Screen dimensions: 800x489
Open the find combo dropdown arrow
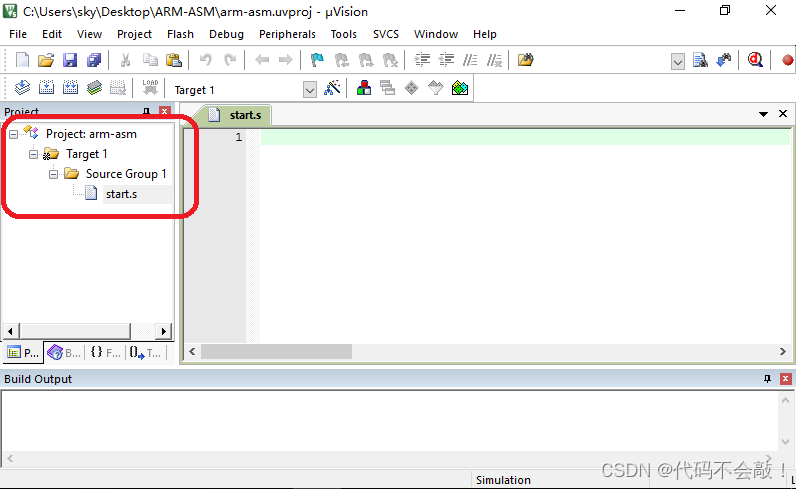point(678,63)
